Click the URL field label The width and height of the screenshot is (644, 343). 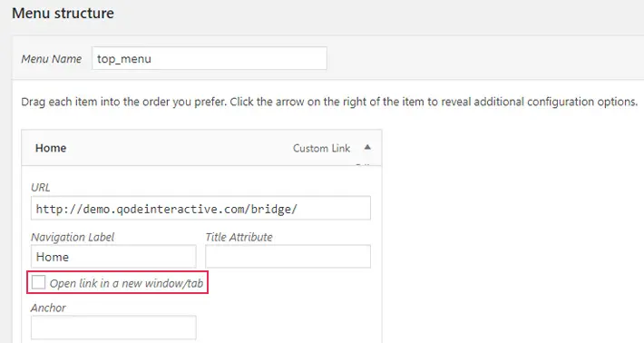(x=40, y=187)
